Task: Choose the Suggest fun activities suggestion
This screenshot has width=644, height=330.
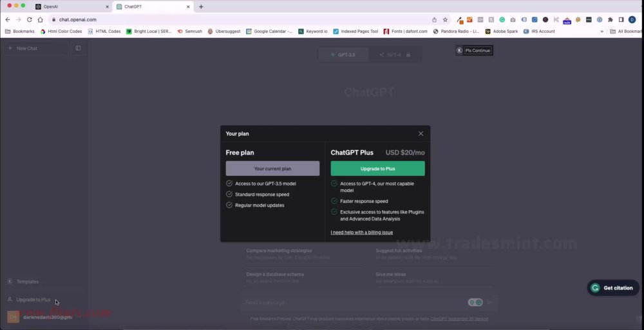Action: [x=433, y=254]
